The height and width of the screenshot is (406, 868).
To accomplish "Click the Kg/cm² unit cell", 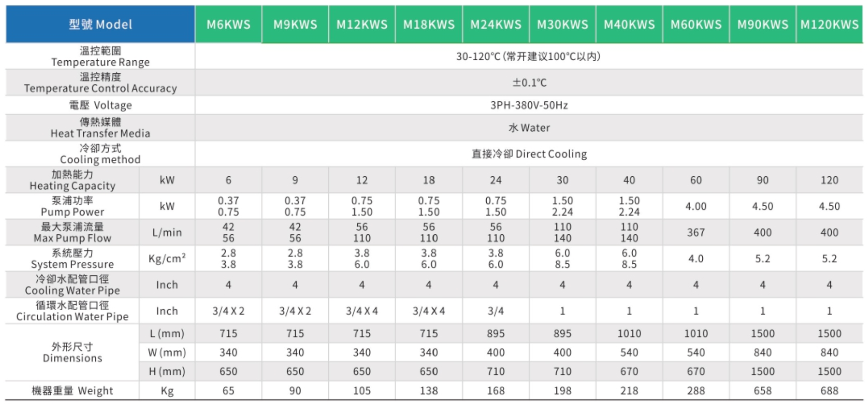I will pyautogui.click(x=167, y=259).
